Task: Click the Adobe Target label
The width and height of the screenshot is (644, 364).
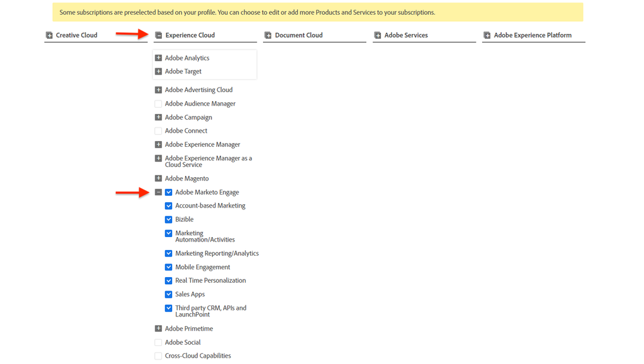Action: pyautogui.click(x=183, y=72)
